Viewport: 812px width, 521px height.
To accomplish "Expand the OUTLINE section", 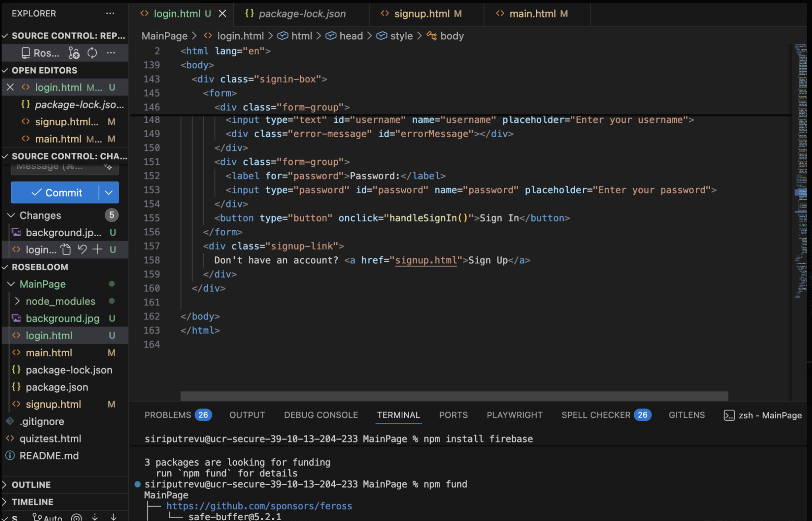I will [5, 484].
